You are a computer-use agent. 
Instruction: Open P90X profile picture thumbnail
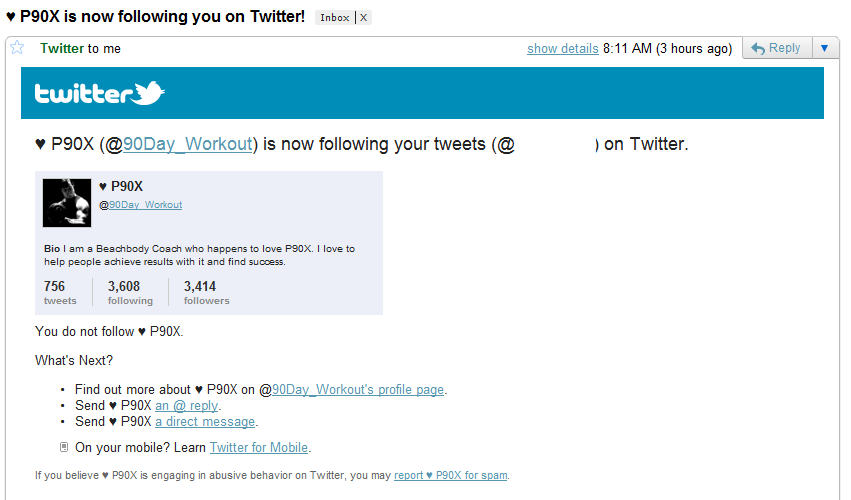click(67, 203)
